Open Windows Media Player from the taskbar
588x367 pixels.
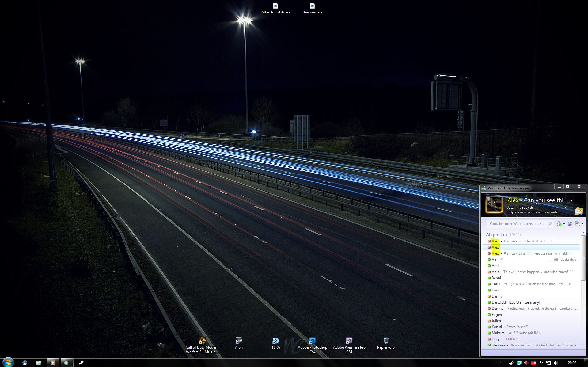pos(53,363)
